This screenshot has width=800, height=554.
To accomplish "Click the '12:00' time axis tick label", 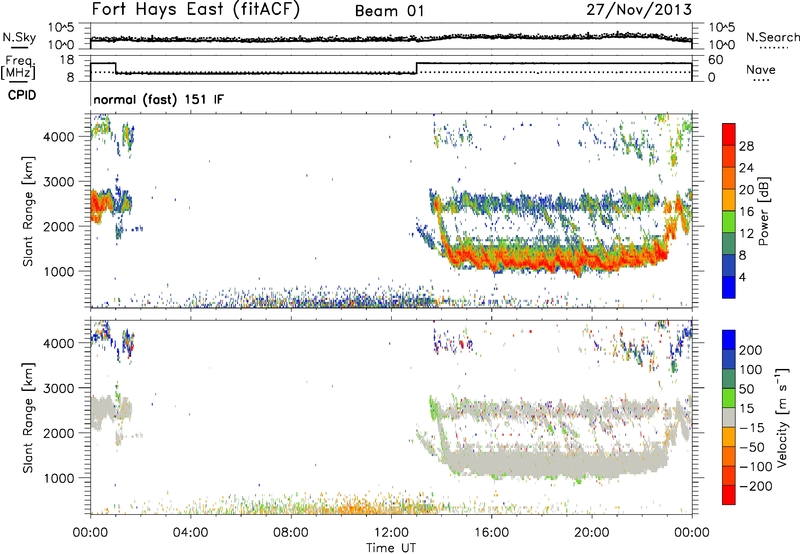I will click(x=391, y=533).
